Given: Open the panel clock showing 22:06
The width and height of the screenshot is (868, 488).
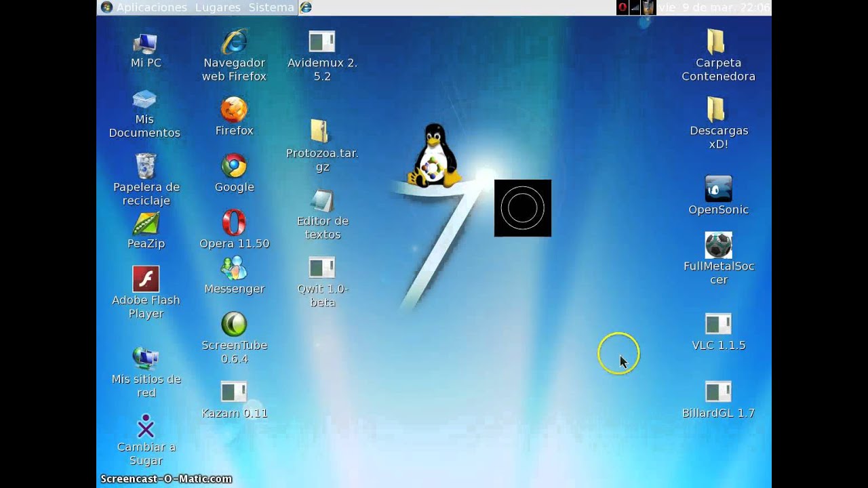Looking at the screenshot, I should pyautogui.click(x=715, y=7).
